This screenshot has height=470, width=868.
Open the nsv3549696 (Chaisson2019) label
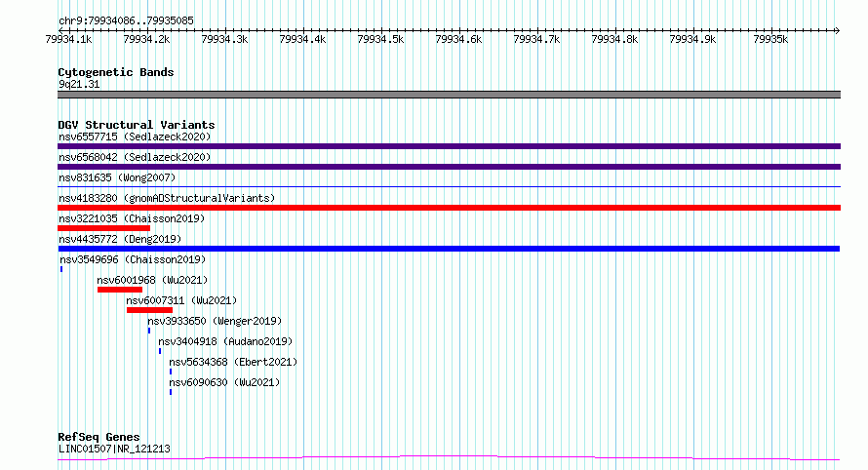click(133, 259)
